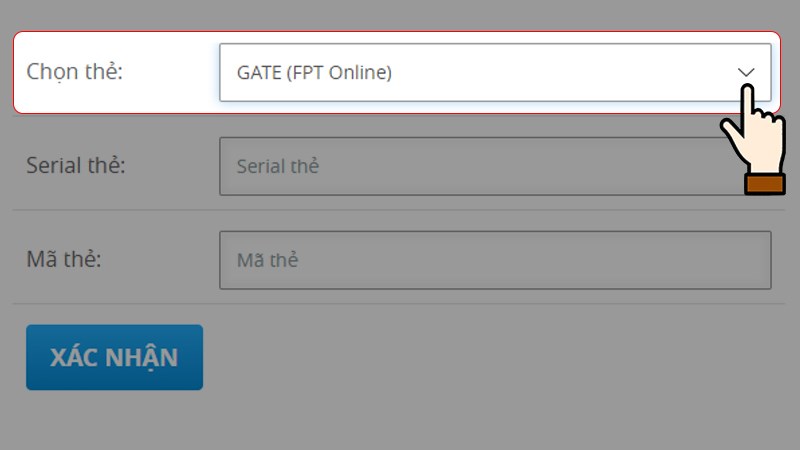Click the dimmed gray area above the form
This screenshot has height=450, width=800.
tap(400, 14)
